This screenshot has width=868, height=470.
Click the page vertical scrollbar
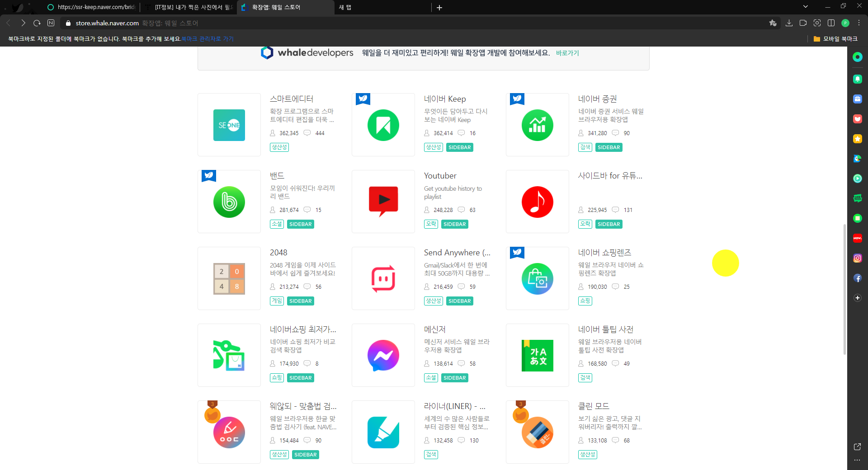pyautogui.click(x=844, y=289)
